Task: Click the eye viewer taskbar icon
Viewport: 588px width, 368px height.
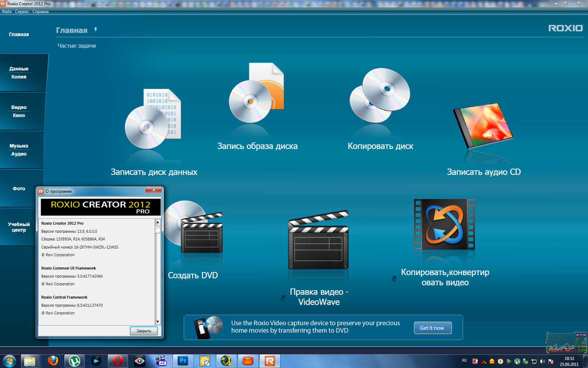Action: click(140, 361)
